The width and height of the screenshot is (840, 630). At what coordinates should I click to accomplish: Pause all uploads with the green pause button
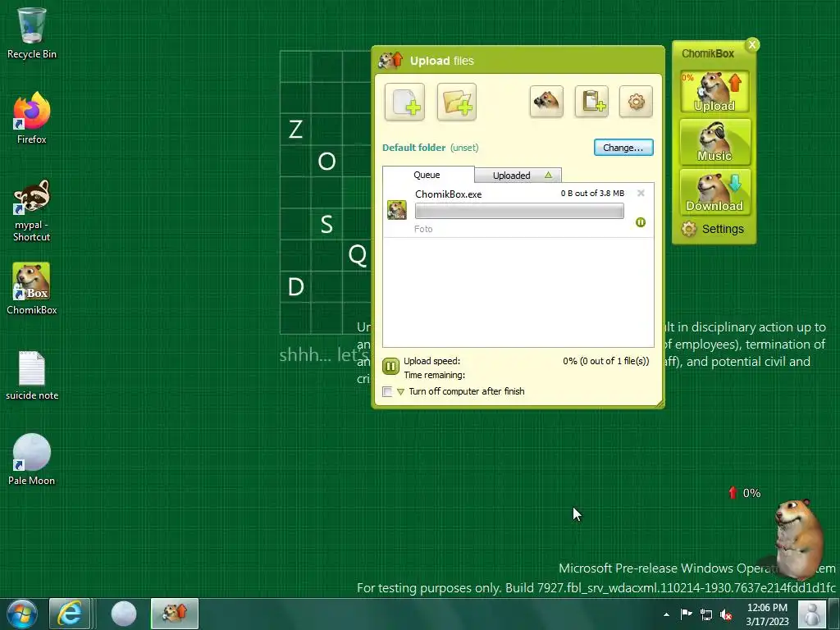click(390, 367)
